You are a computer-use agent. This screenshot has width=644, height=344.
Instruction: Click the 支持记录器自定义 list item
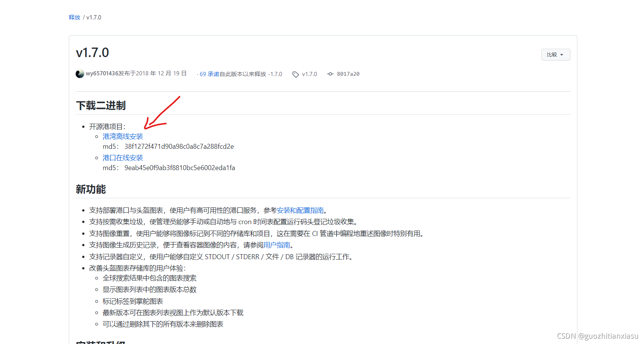pyautogui.click(x=222, y=257)
